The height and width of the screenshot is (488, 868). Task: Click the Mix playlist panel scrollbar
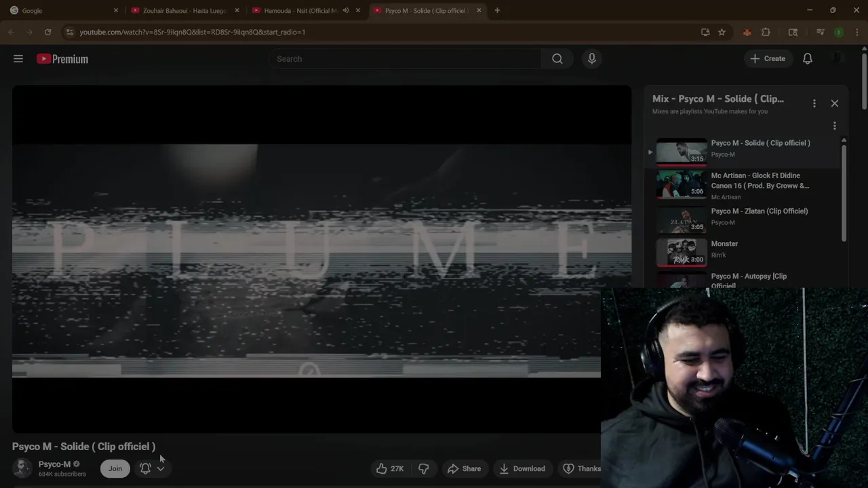(x=844, y=193)
